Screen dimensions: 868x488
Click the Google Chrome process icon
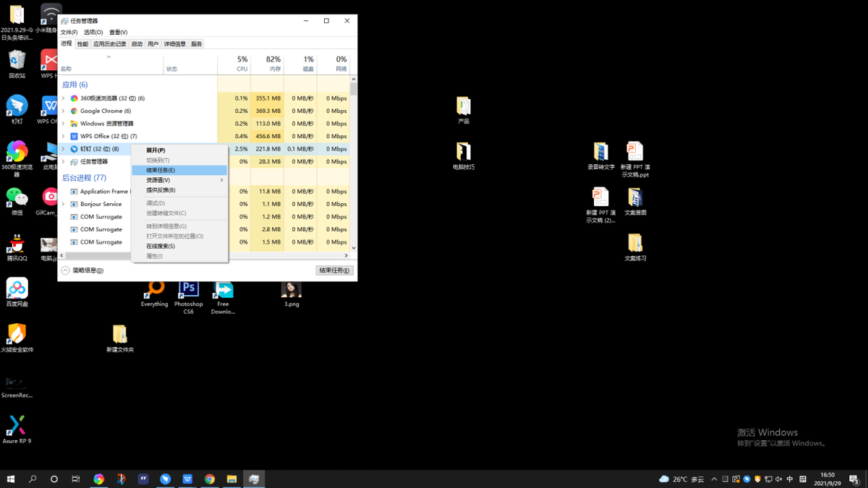point(74,111)
